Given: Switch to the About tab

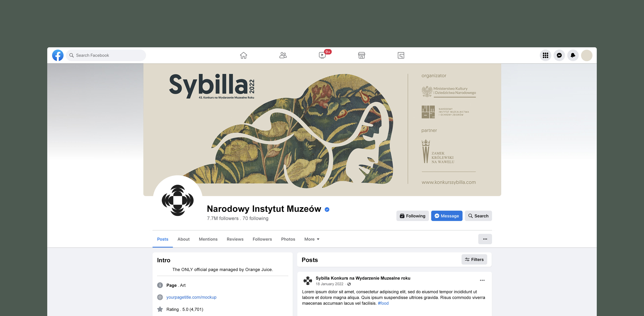Looking at the screenshot, I should click(x=183, y=239).
